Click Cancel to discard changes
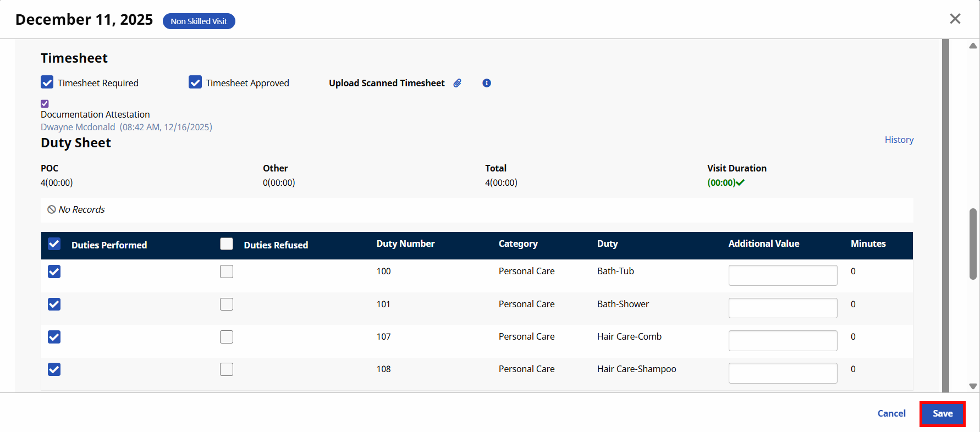Viewport: 980px width, 432px height. [891, 413]
